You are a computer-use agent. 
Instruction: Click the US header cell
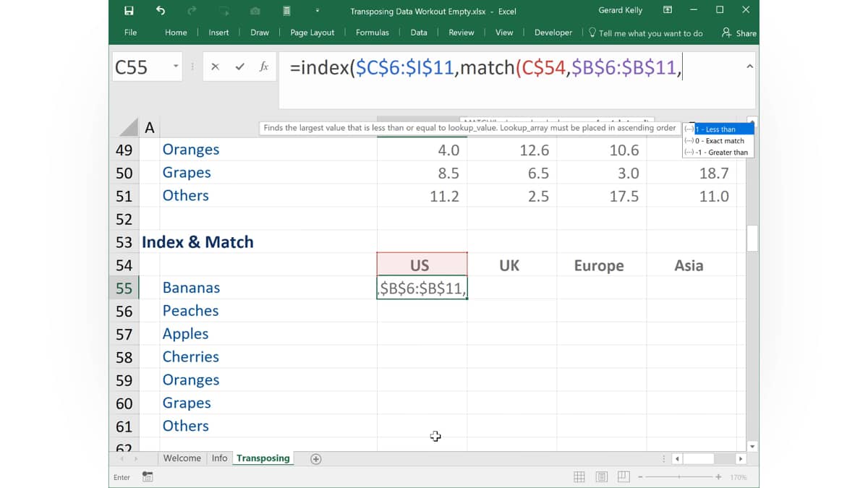(422, 265)
